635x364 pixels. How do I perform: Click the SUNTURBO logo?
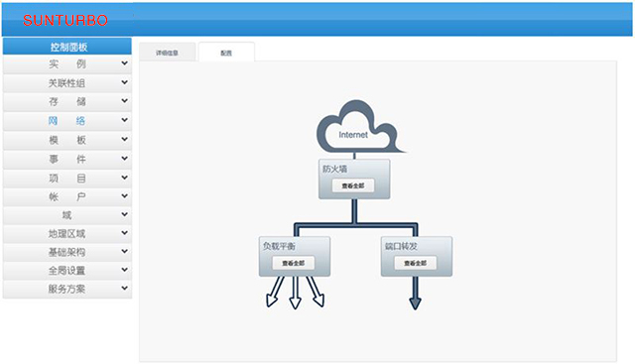click(65, 20)
